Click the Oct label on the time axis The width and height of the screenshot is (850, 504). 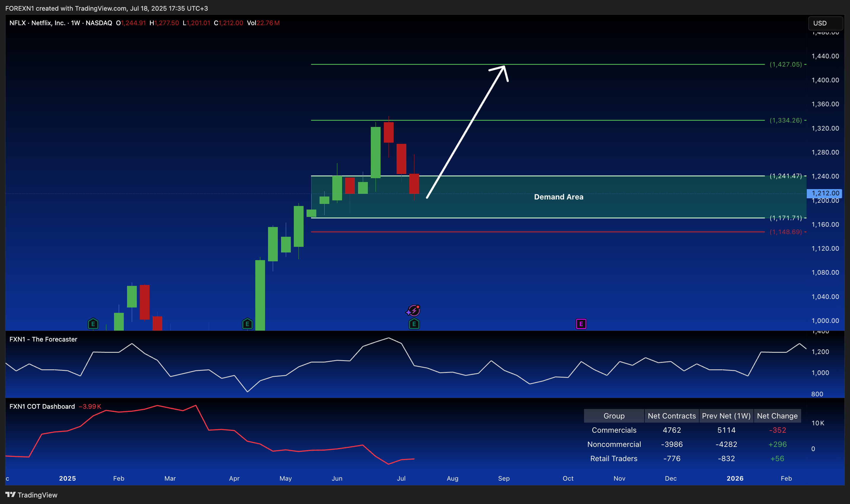[x=568, y=478]
